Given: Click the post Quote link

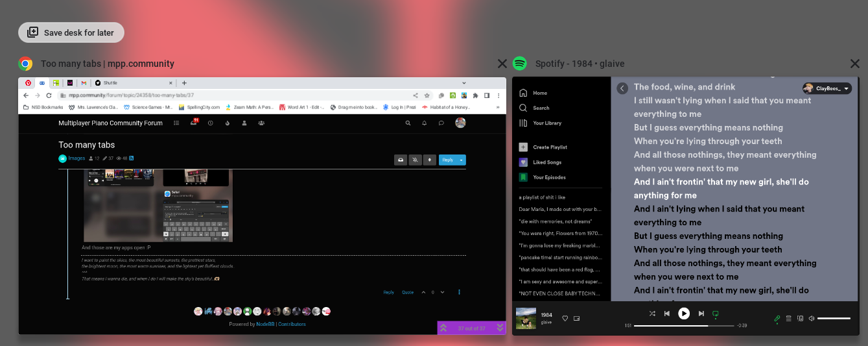Looking at the screenshot, I should click(x=408, y=292).
